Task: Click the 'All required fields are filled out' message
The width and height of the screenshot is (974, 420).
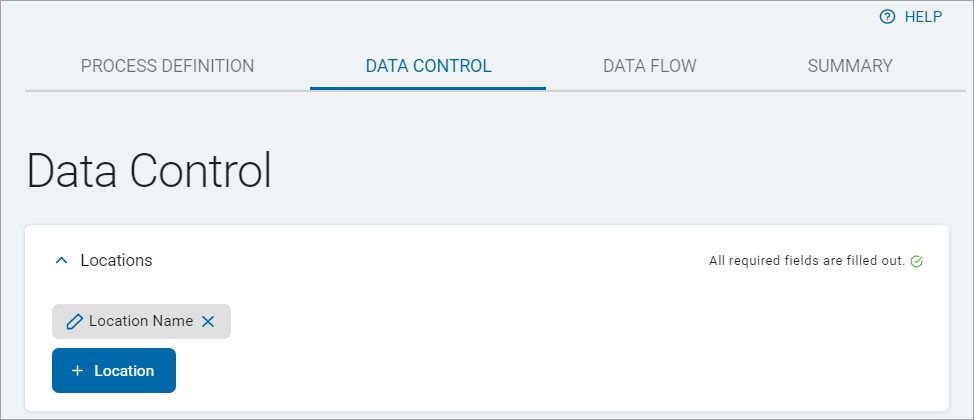Action: (806, 262)
